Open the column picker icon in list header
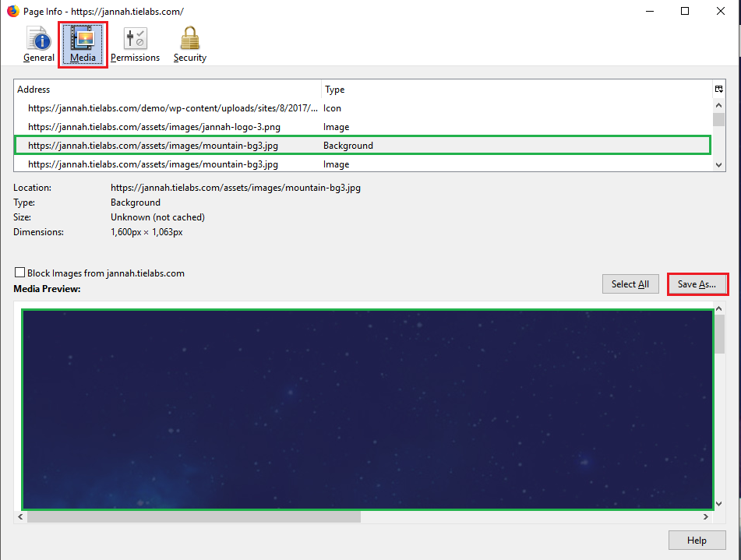This screenshot has width=741, height=560. click(x=718, y=90)
